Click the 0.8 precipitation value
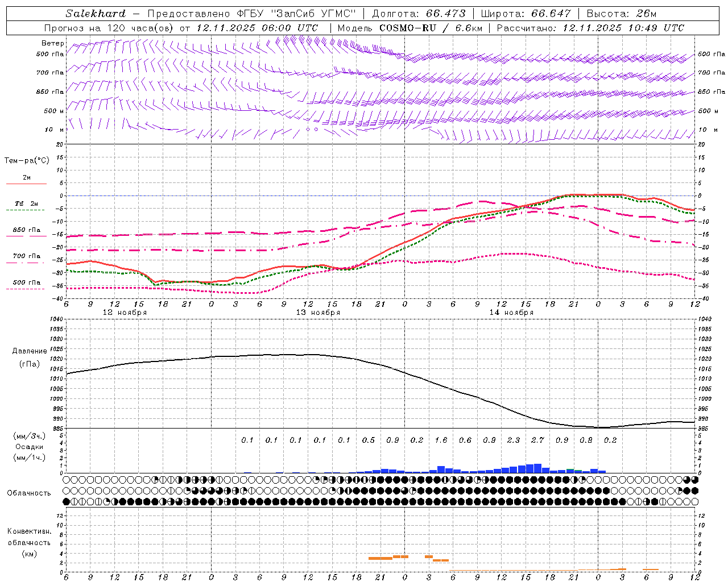Screen dimensions: 728x582 586,440
